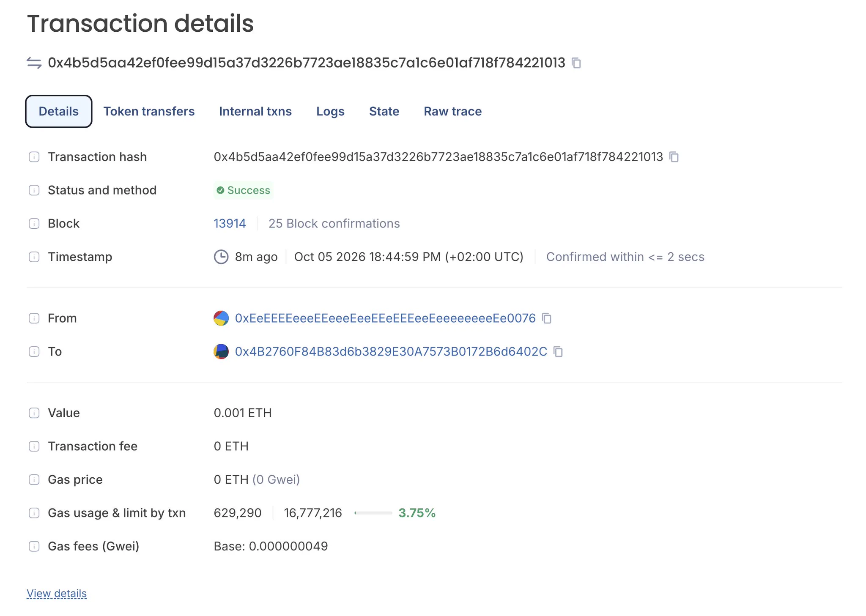
Task: Show info icon beside Gas fees (Gwei)
Action: 34,546
